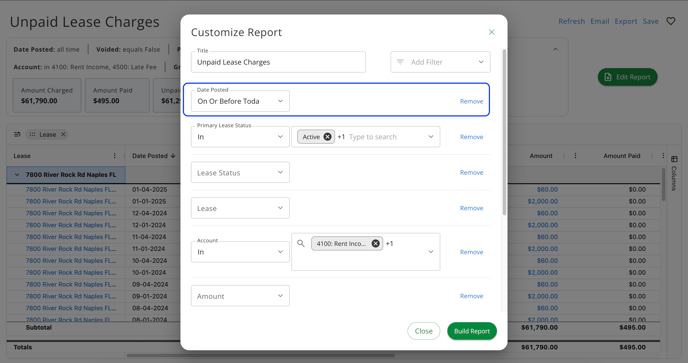Open lease link dated 10-04-2024
The width and height of the screenshot is (688, 363).
tap(71, 261)
